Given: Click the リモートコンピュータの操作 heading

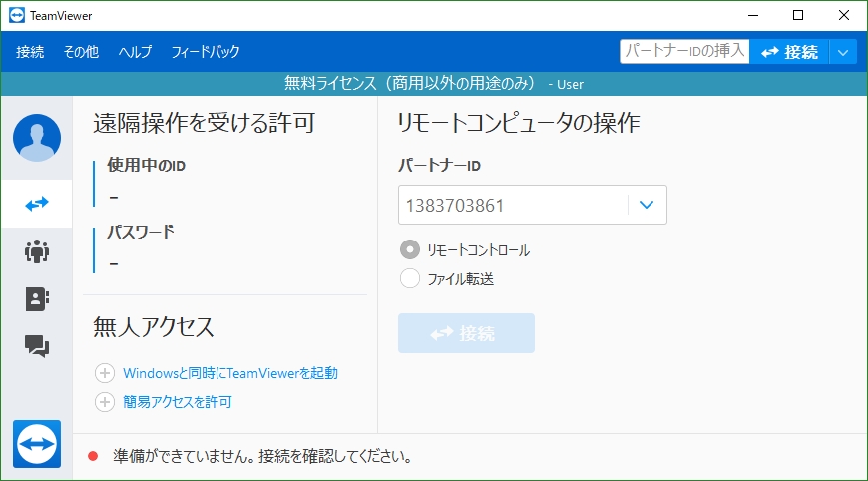Looking at the screenshot, I should (x=519, y=123).
